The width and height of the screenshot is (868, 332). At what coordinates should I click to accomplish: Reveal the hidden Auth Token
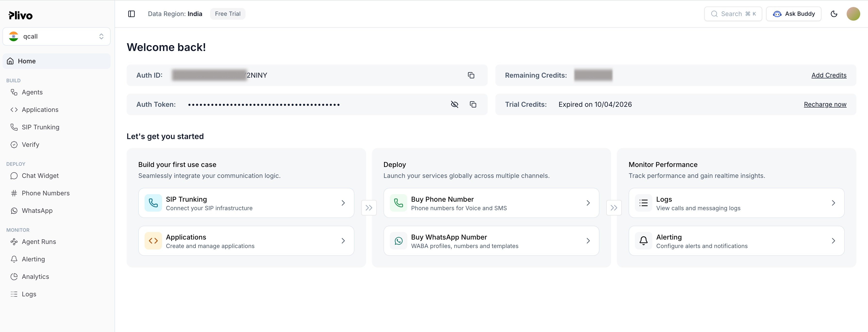pyautogui.click(x=455, y=105)
